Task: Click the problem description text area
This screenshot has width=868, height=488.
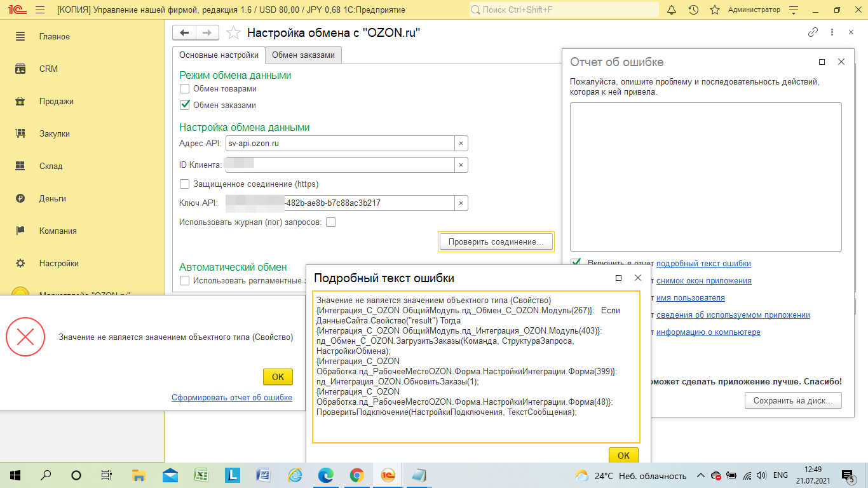Action: (706, 177)
